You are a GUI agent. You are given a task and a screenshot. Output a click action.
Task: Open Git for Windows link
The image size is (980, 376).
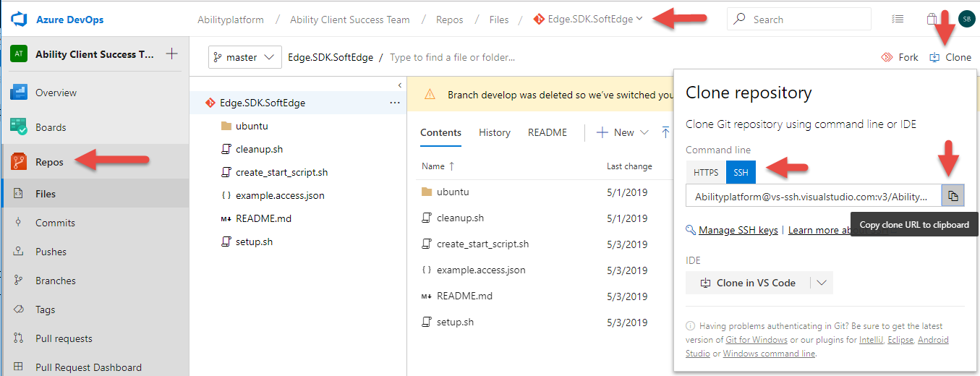[x=757, y=340]
